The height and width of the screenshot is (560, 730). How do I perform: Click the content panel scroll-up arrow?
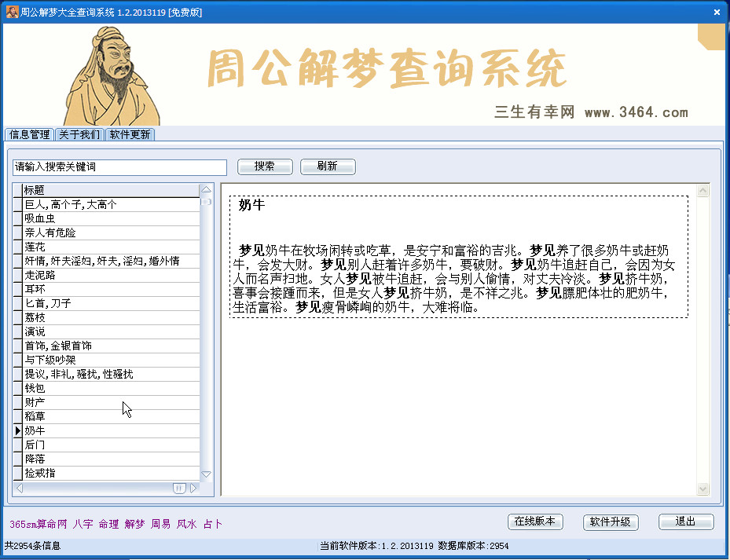[x=702, y=190]
